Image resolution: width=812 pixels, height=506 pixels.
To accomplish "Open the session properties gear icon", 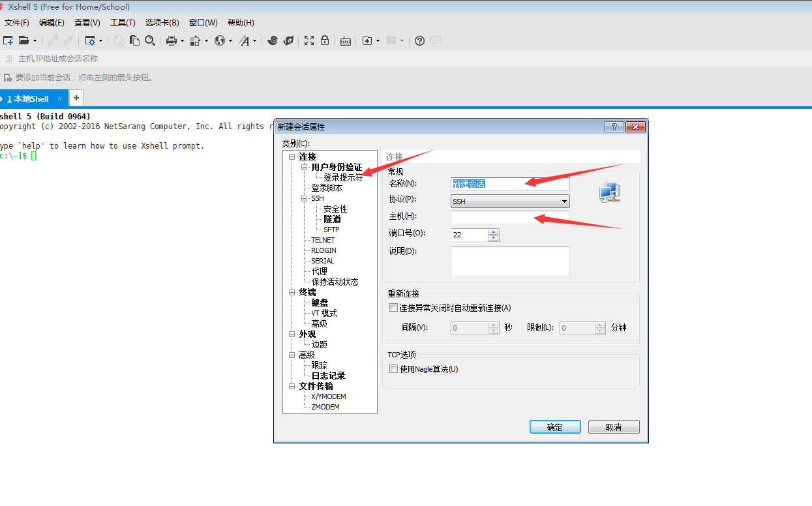I will pyautogui.click(x=91, y=40).
